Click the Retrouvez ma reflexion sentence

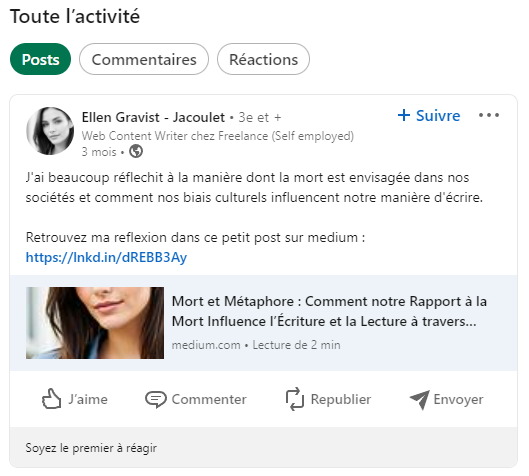point(195,237)
